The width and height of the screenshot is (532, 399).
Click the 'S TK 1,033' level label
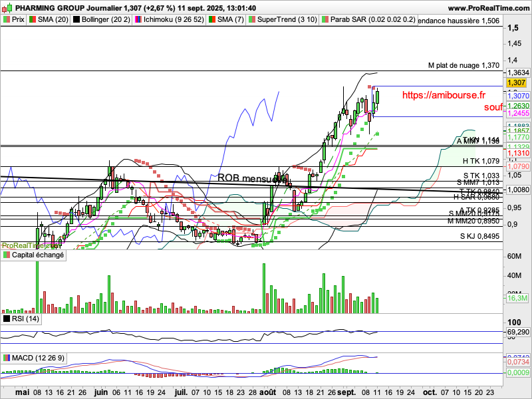(481, 176)
